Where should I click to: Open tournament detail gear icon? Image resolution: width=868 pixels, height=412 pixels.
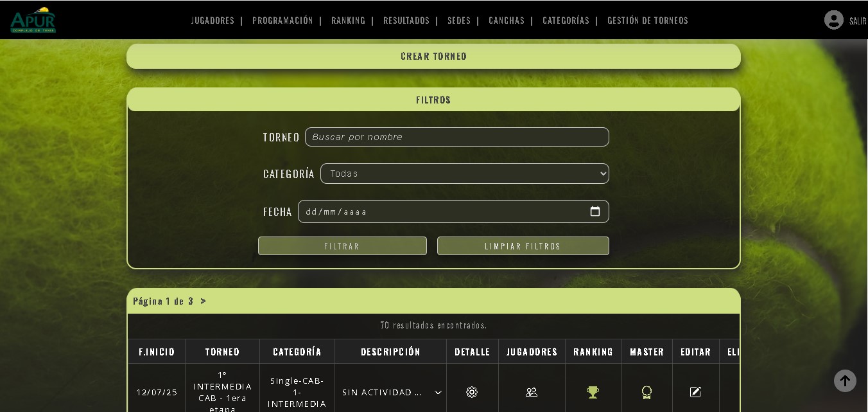[472, 392]
